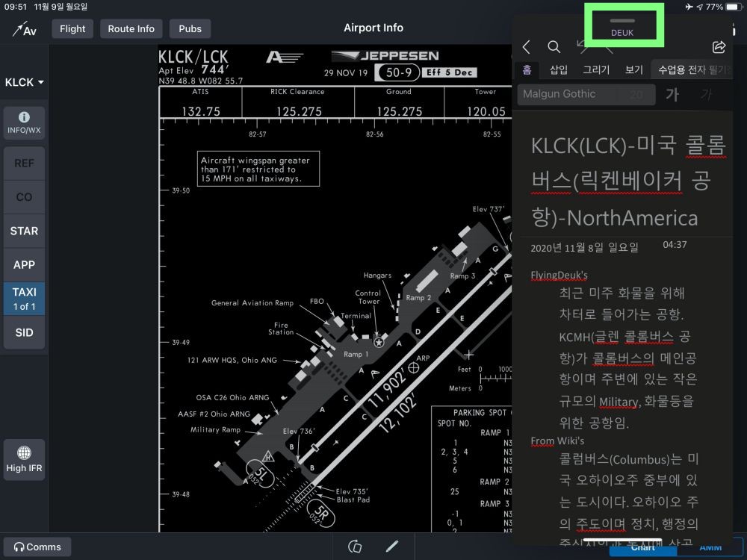Tap the Av app logo icon
Viewport: 747px width, 560px height.
coord(24,29)
